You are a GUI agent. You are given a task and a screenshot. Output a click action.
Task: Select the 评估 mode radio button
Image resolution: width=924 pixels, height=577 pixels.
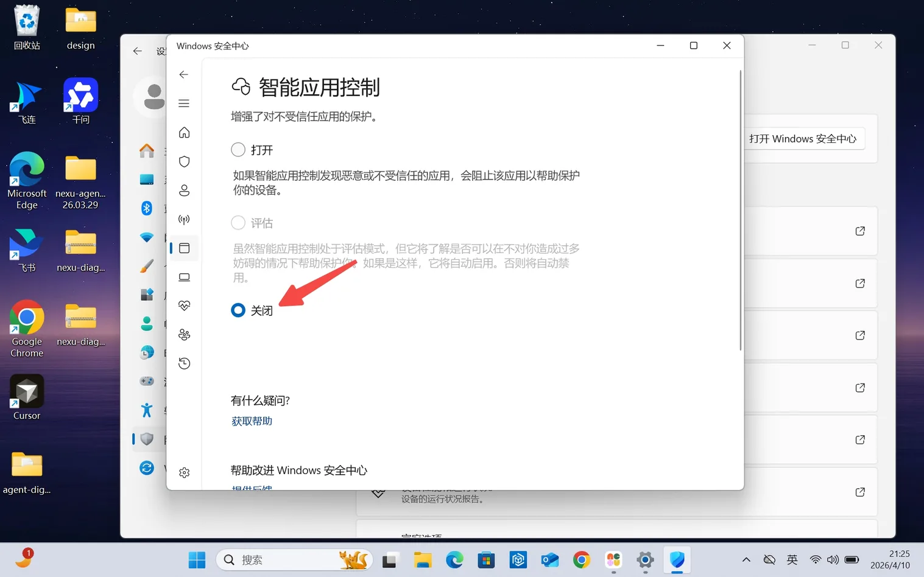238,223
